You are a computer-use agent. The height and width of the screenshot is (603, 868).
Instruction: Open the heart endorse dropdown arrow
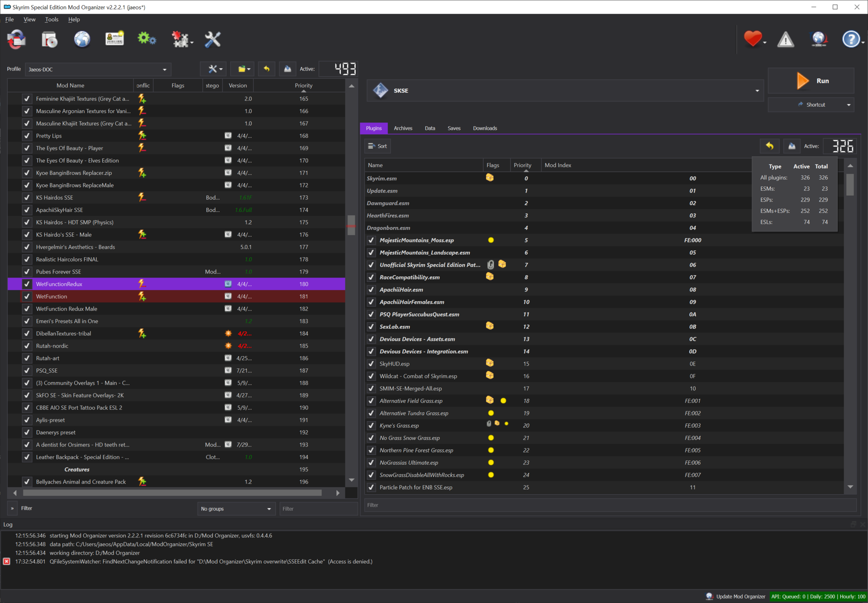click(x=764, y=42)
